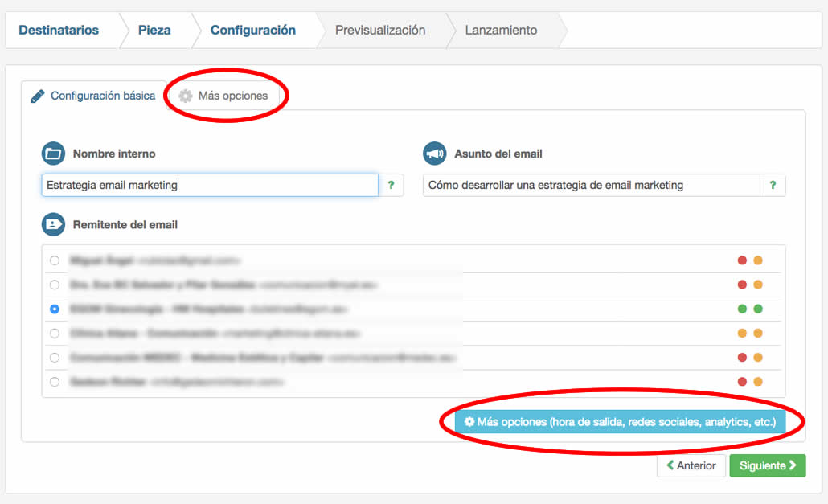Click the folder icon beside Nombre interno

(x=53, y=153)
